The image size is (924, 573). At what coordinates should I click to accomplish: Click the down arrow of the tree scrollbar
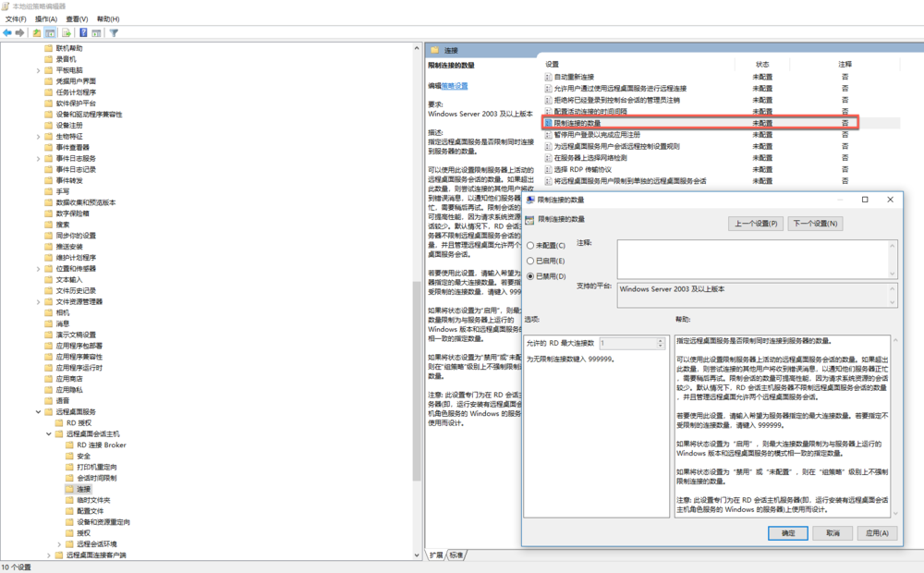(x=417, y=555)
